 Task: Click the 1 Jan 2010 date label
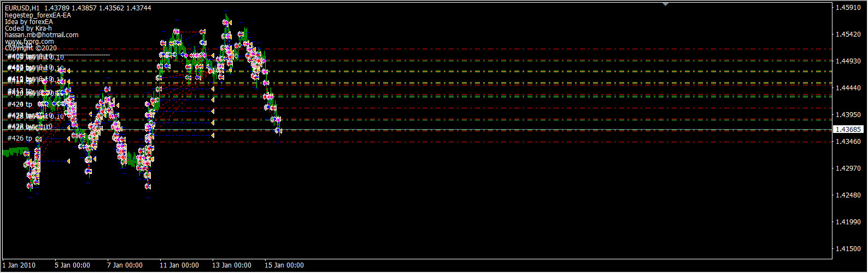tap(19, 265)
